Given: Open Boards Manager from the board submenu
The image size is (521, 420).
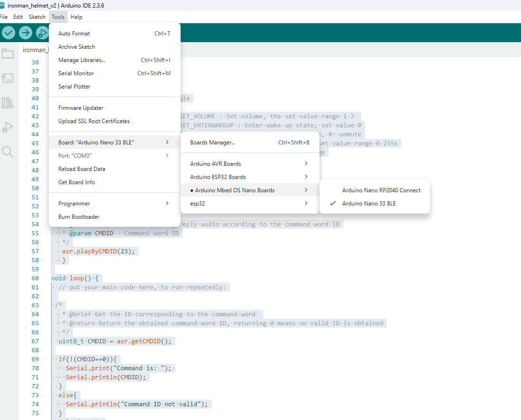Looking at the screenshot, I should coord(250,143).
